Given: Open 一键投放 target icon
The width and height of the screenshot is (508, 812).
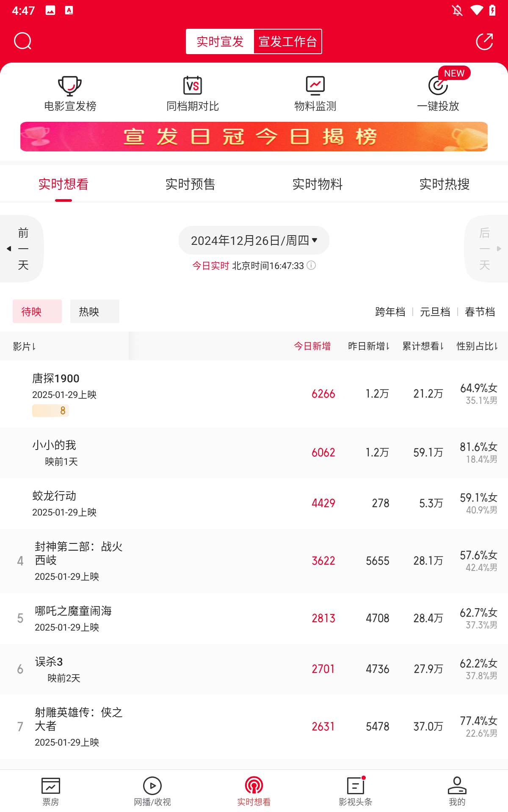Looking at the screenshot, I should 438,86.
